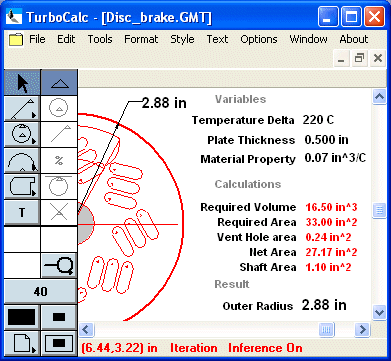391x361 pixels.
Task: Select the percent constraint tool
Action: 59,161
